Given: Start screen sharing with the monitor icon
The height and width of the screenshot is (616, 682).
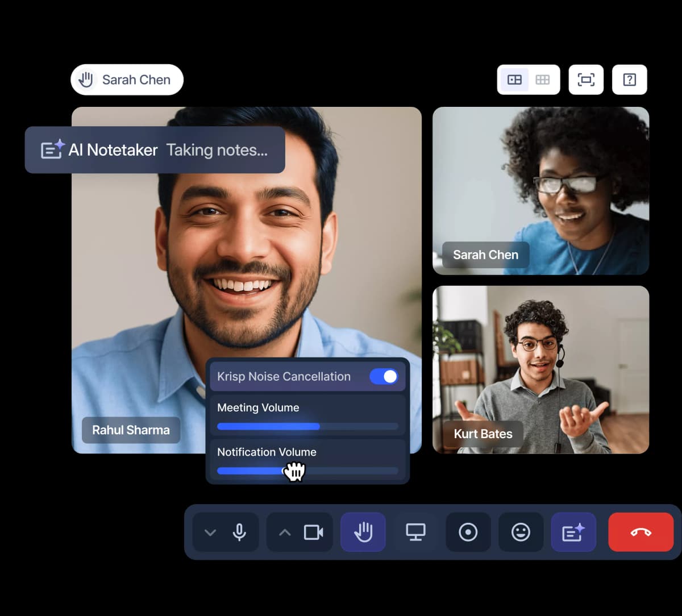Looking at the screenshot, I should (x=415, y=532).
